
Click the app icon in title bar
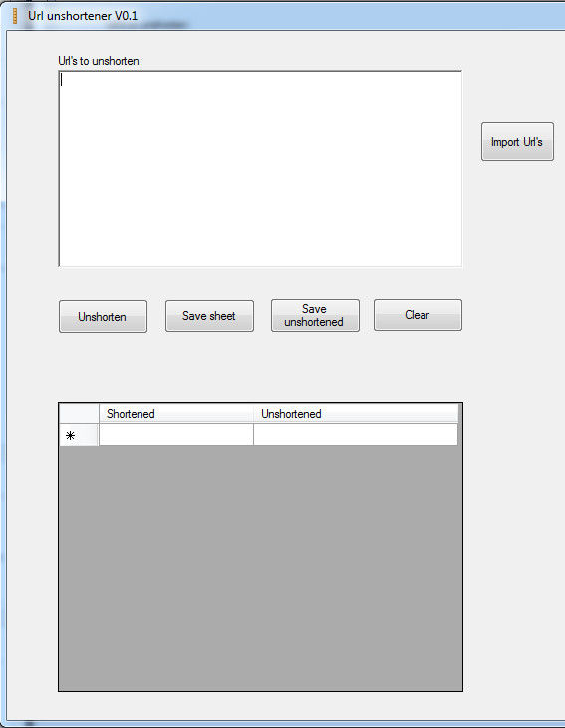15,16
